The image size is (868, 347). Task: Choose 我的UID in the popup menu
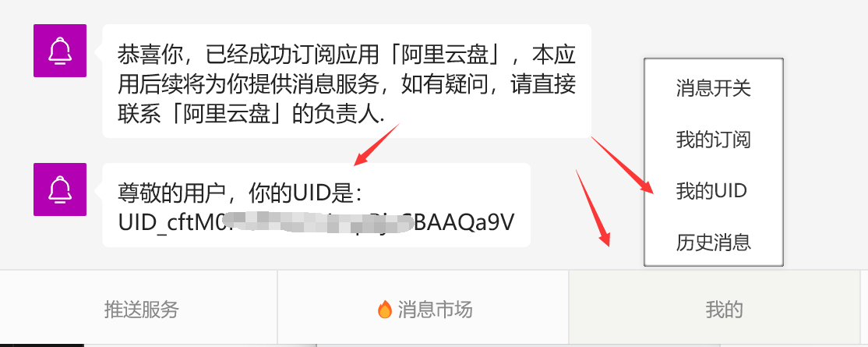click(711, 191)
